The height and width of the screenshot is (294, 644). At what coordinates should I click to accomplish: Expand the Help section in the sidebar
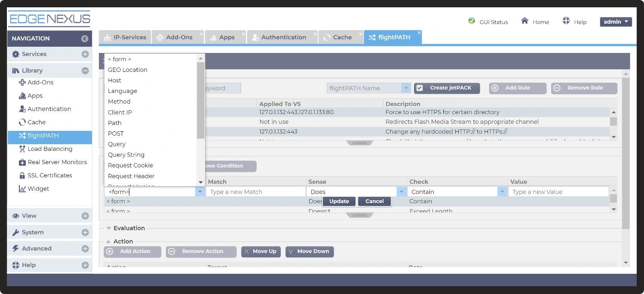85,265
